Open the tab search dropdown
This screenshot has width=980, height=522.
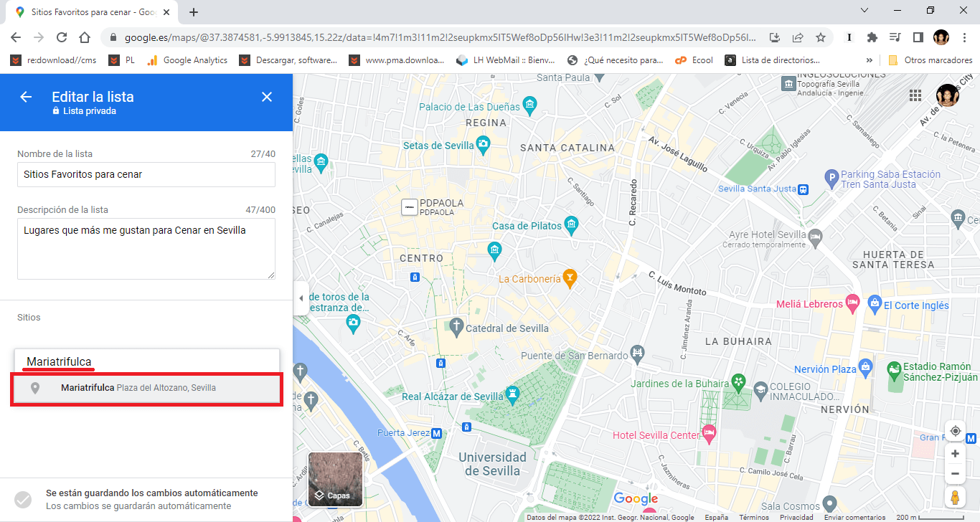(x=864, y=11)
